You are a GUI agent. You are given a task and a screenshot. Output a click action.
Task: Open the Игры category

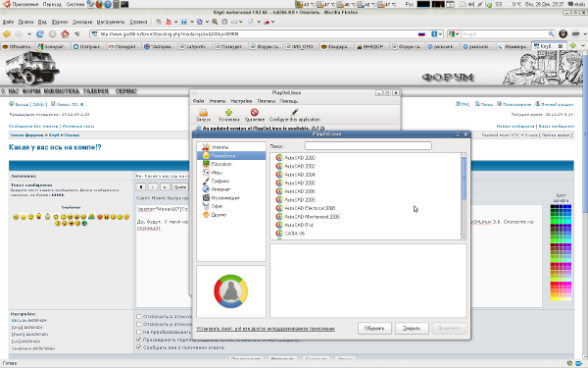tap(231, 173)
